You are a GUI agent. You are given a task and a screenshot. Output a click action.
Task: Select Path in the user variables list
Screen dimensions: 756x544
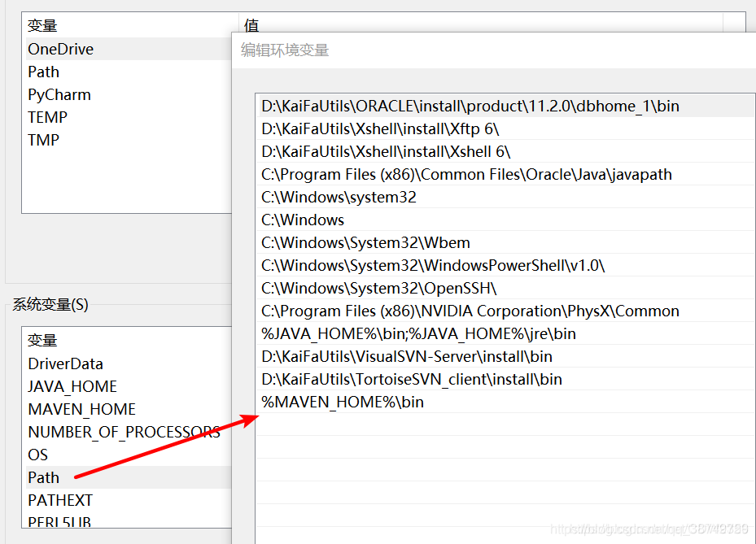tap(129, 72)
